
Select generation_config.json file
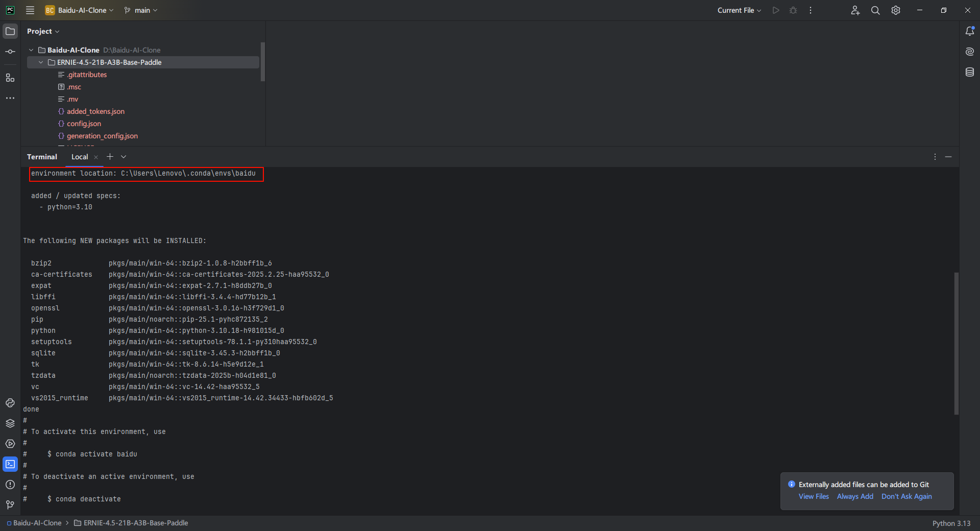pyautogui.click(x=102, y=136)
